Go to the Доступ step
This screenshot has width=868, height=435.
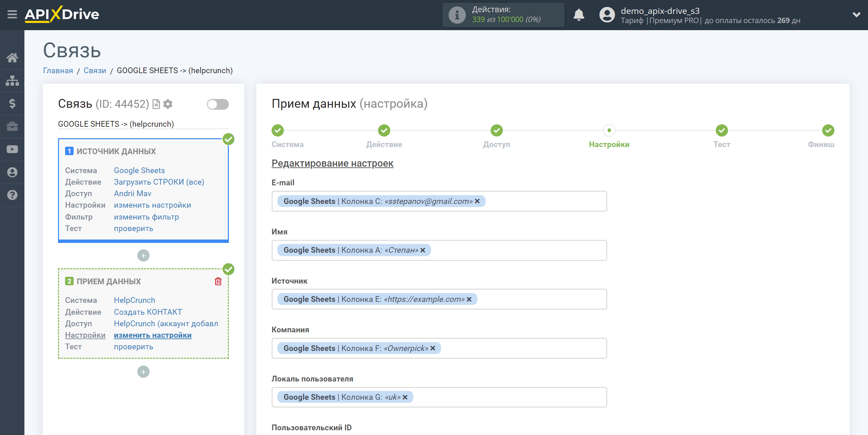[x=497, y=130]
